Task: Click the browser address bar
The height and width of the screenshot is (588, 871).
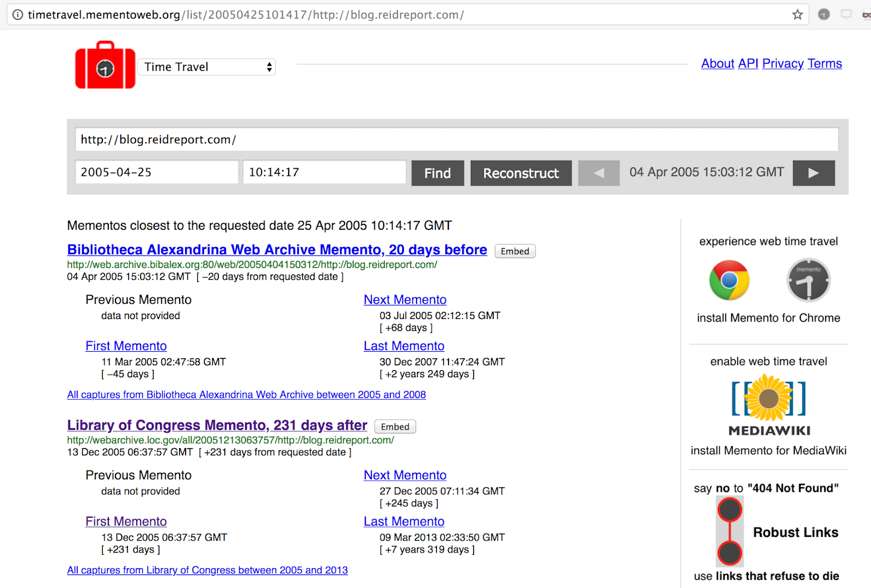Action: 408,15
